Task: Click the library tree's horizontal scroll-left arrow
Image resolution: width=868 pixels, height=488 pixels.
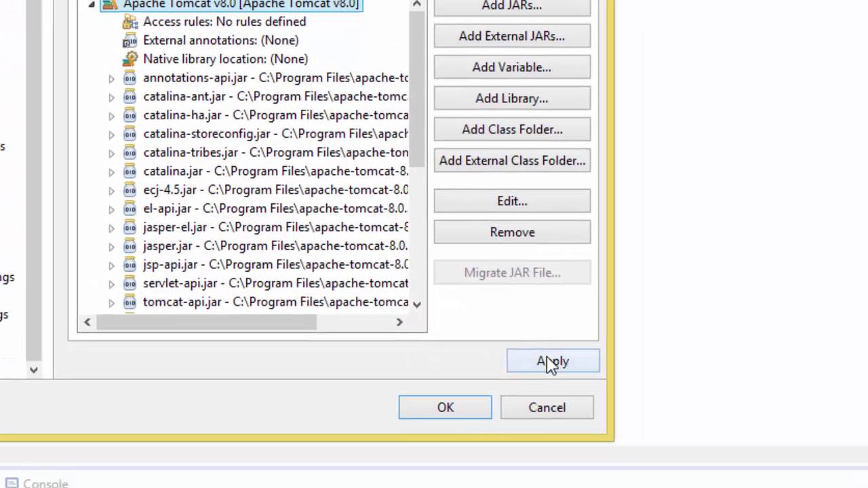Action: tap(86, 323)
